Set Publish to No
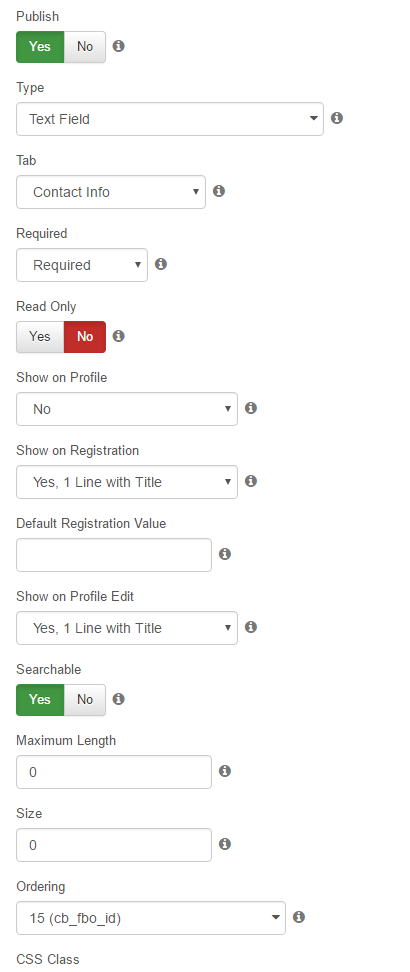Viewport: 410px width, 972px height. tap(85, 47)
